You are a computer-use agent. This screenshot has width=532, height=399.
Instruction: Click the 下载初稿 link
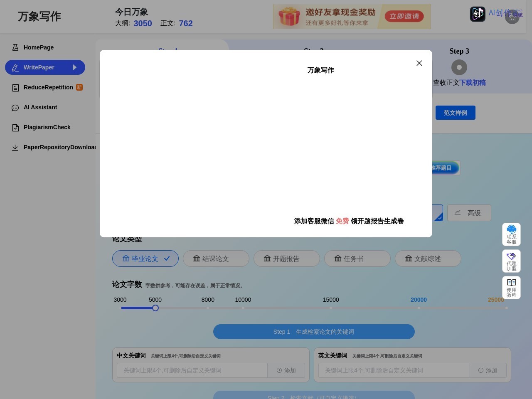coord(473,83)
